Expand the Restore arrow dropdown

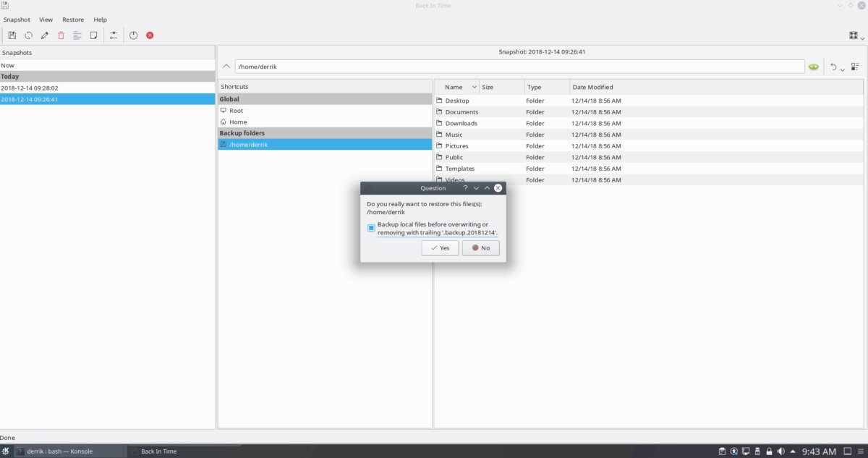point(843,69)
